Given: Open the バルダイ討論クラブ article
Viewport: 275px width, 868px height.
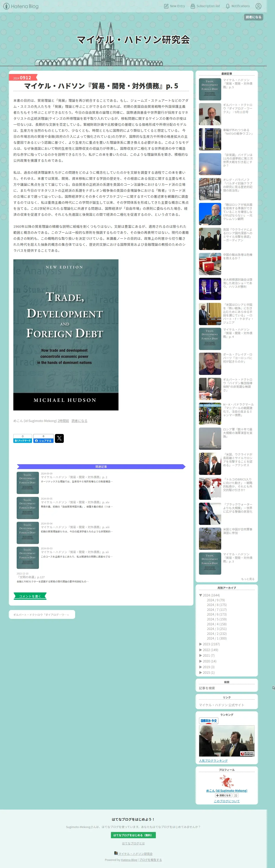Looking at the screenshot, I should [x=238, y=185].
